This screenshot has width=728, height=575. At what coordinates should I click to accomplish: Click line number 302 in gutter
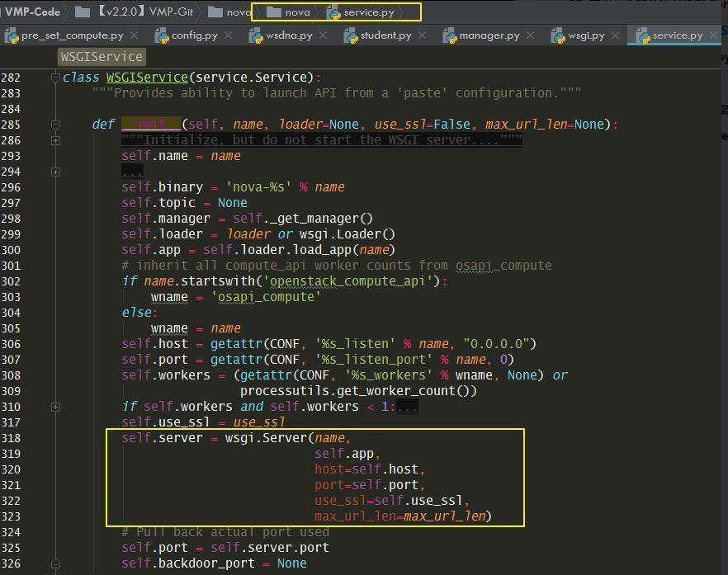[12, 281]
